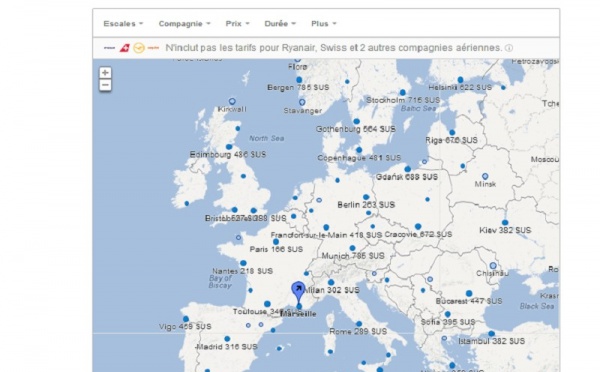600x372 pixels.
Task: Select the 'Bucarest 447 $US' label
Action: [469, 302]
